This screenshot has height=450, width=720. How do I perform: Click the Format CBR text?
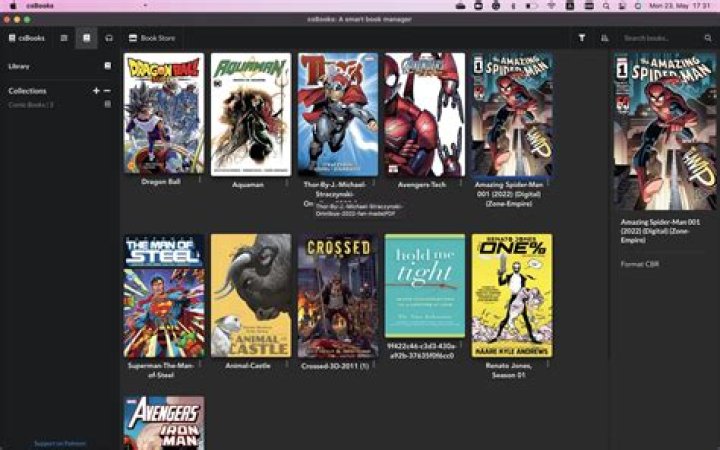click(x=640, y=264)
